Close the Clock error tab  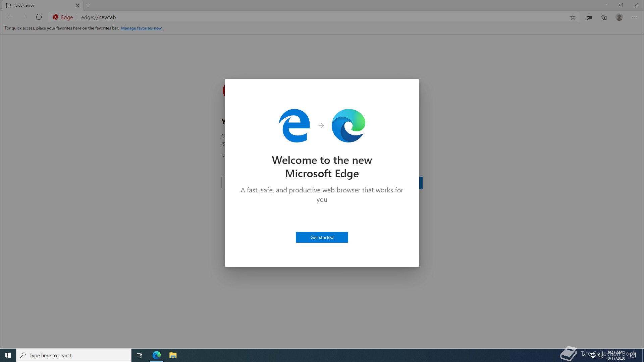(77, 5)
